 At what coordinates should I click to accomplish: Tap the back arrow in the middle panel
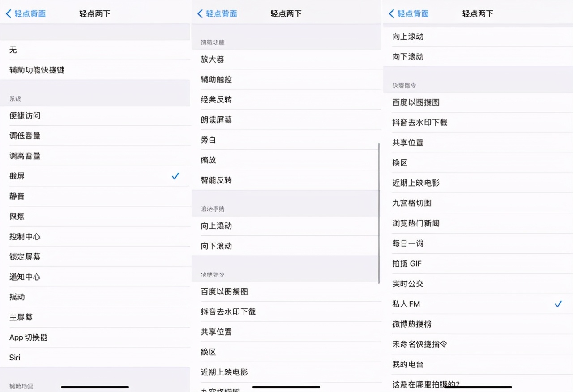point(200,13)
